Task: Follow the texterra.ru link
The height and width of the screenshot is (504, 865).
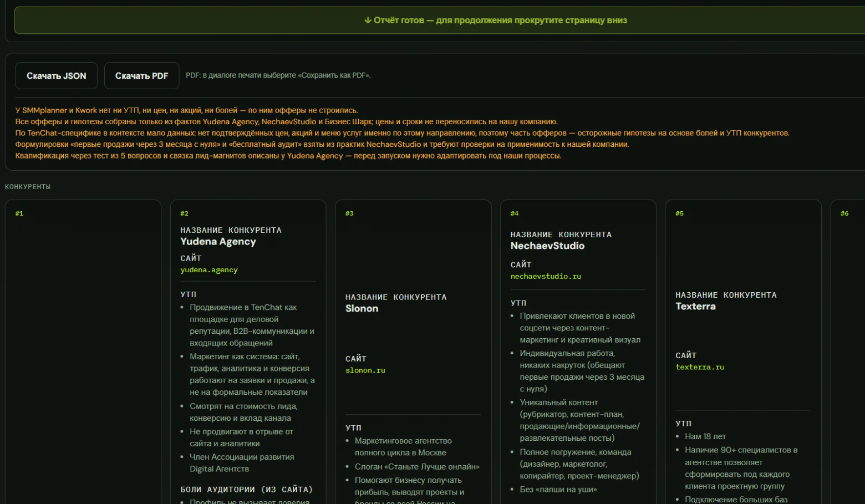Action: [700, 367]
